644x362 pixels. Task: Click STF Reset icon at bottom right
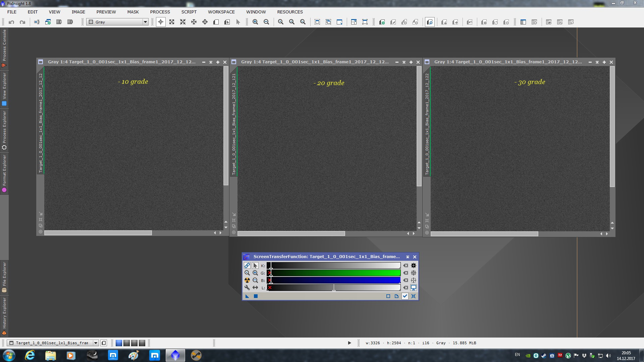click(x=413, y=296)
